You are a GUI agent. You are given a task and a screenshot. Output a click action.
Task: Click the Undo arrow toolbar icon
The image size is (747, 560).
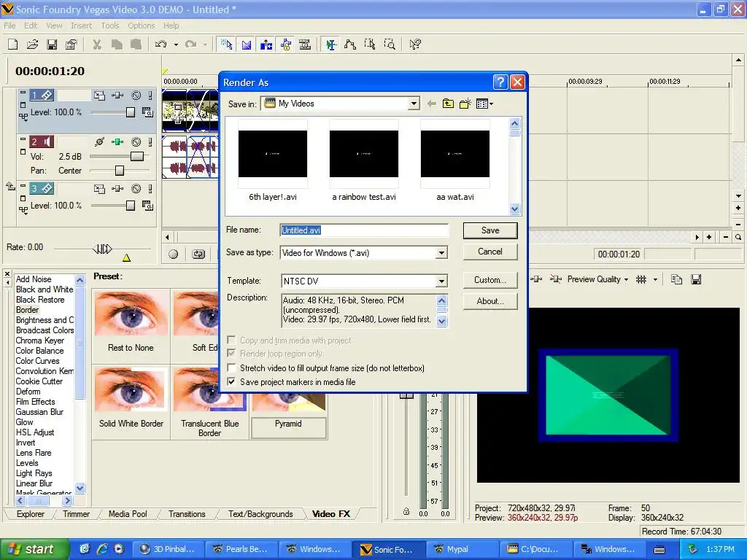(161, 44)
